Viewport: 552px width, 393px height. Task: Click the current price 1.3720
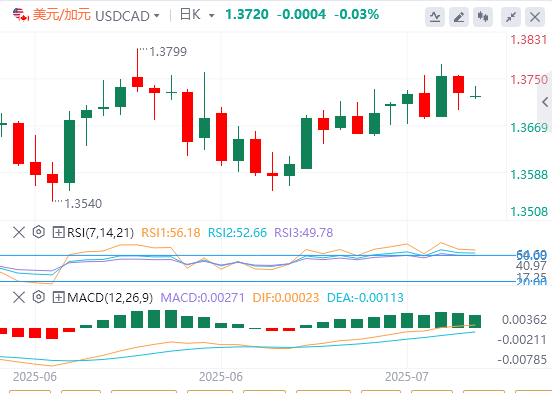(247, 14)
